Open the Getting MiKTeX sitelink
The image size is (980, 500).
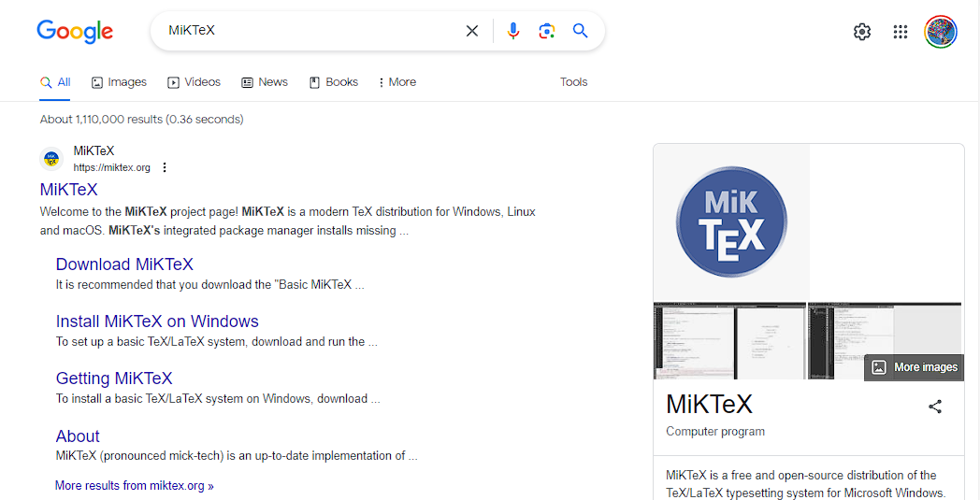[114, 379]
